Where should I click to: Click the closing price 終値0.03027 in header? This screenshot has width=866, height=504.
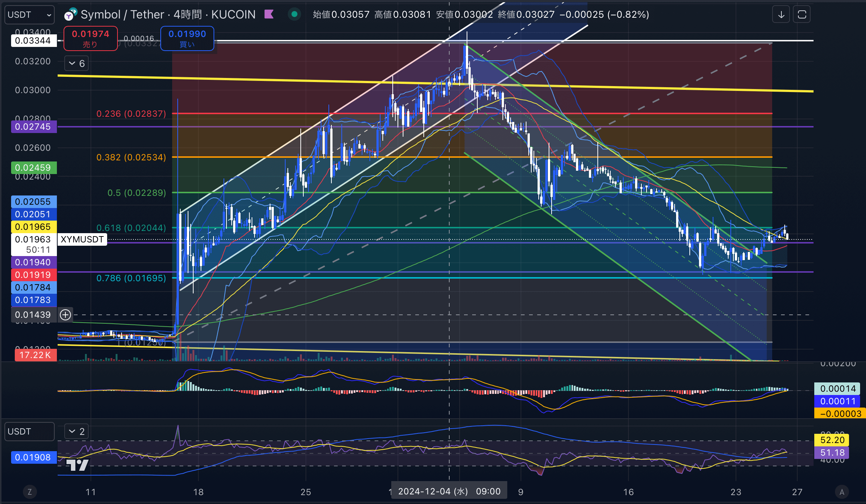526,14
